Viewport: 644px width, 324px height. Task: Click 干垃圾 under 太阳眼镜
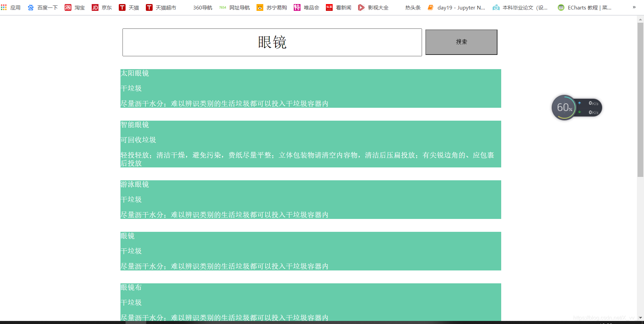point(131,88)
